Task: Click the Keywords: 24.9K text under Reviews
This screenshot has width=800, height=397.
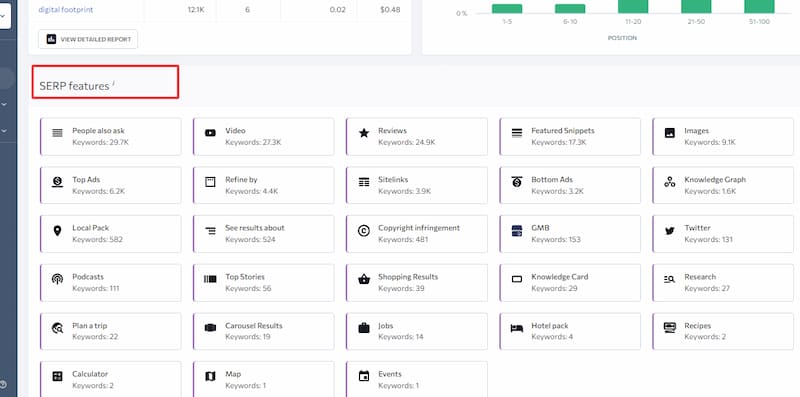Action: point(407,142)
